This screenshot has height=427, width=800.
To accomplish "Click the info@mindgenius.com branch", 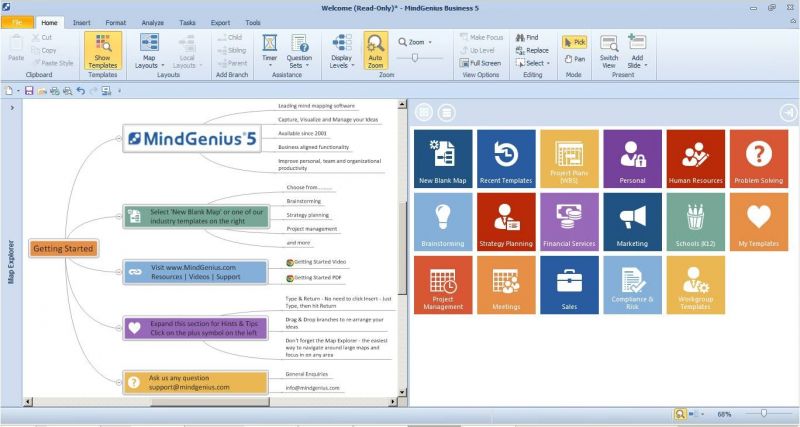I will (x=313, y=388).
